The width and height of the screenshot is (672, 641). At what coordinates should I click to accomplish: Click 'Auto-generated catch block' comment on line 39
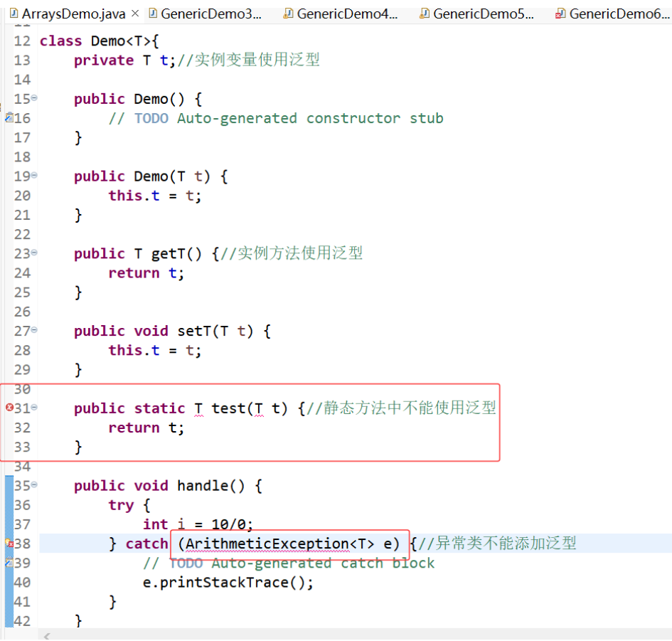[x=323, y=563]
